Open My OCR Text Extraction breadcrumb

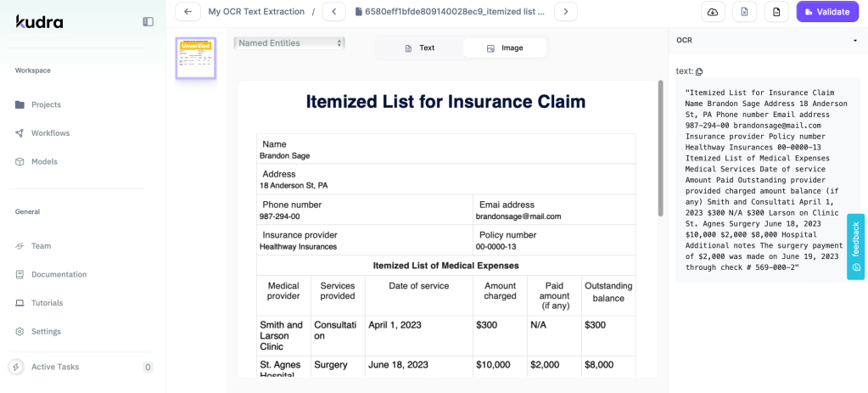(x=256, y=12)
